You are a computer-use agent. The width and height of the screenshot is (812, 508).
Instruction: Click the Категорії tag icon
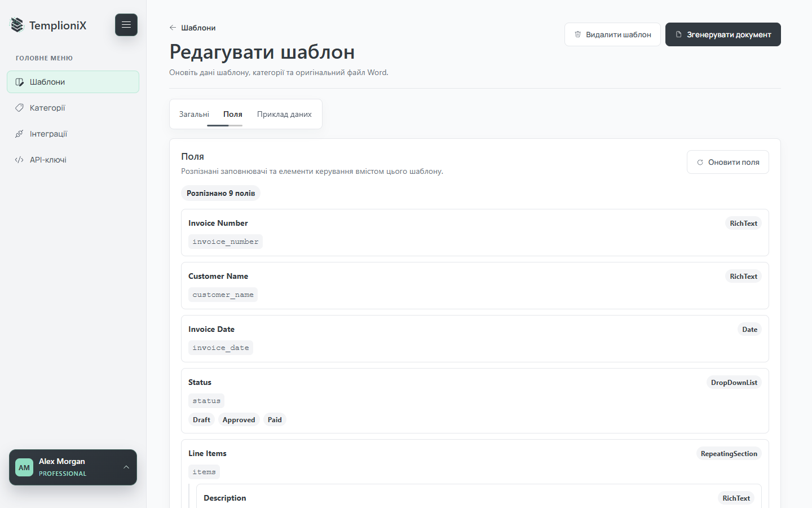(19, 108)
